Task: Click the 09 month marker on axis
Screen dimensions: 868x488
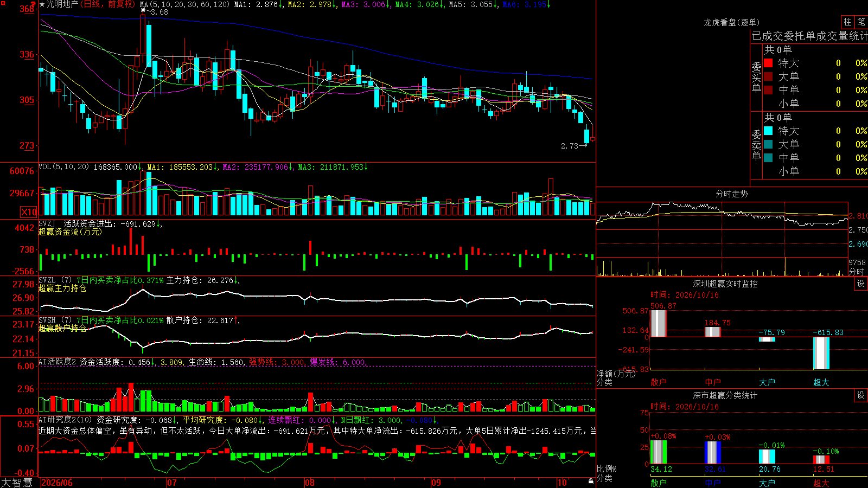Action: 436,482
